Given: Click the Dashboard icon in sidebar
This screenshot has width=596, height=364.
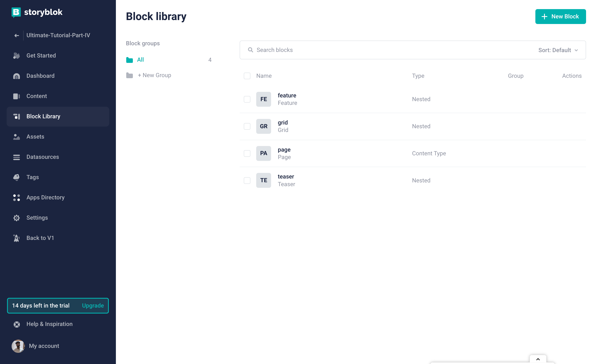Looking at the screenshot, I should [x=16, y=76].
